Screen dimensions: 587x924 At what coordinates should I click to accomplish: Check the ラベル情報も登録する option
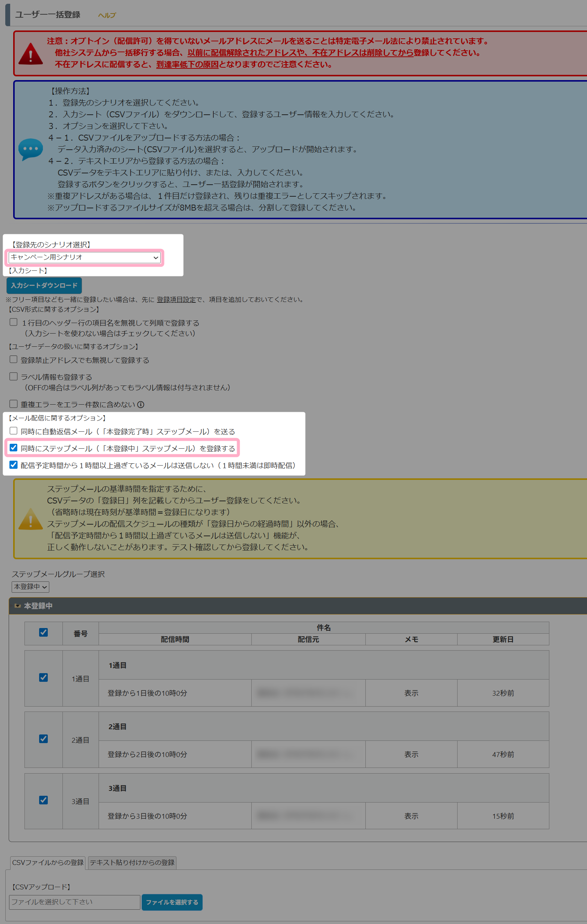click(x=14, y=376)
